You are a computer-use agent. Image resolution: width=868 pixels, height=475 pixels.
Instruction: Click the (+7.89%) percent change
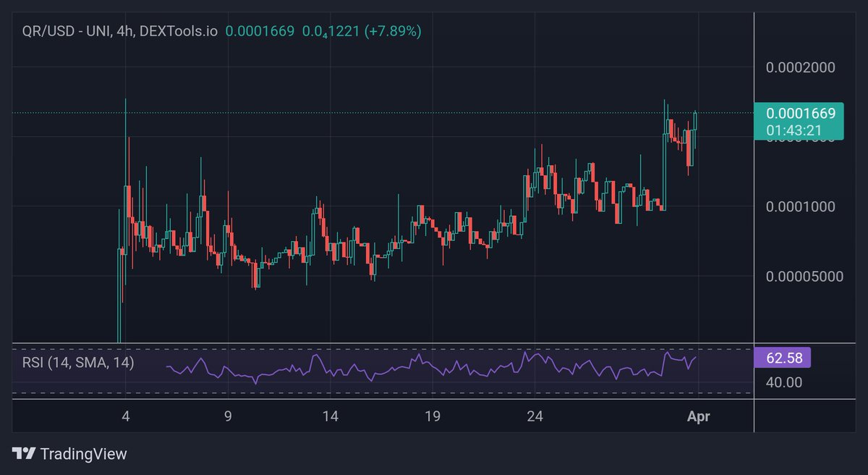(x=392, y=31)
